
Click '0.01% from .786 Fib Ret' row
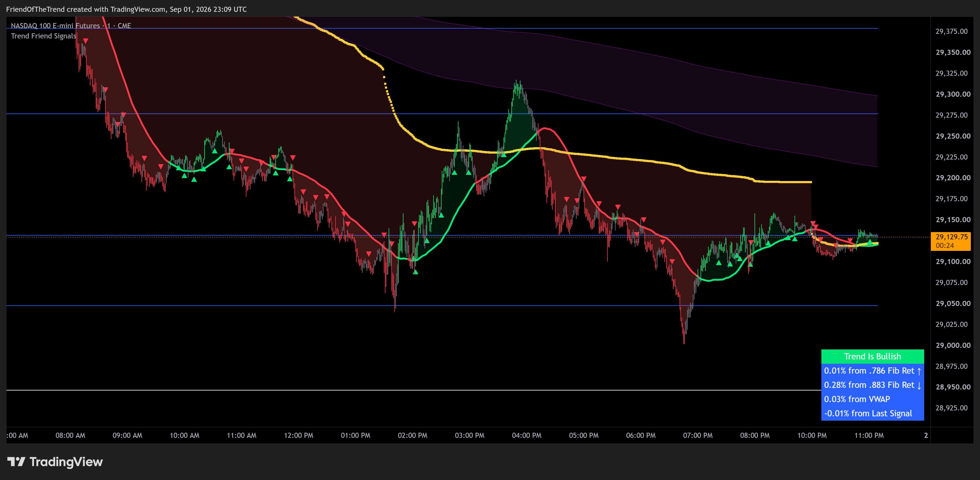(872, 371)
